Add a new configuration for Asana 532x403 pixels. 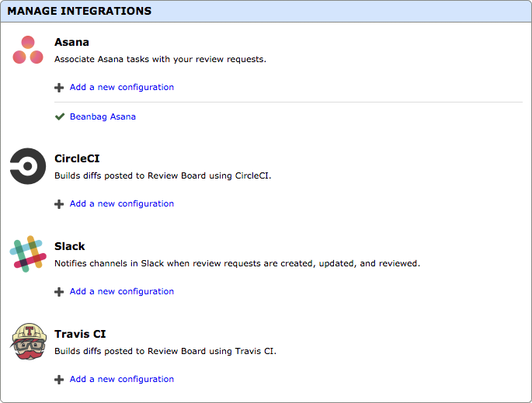[122, 87]
